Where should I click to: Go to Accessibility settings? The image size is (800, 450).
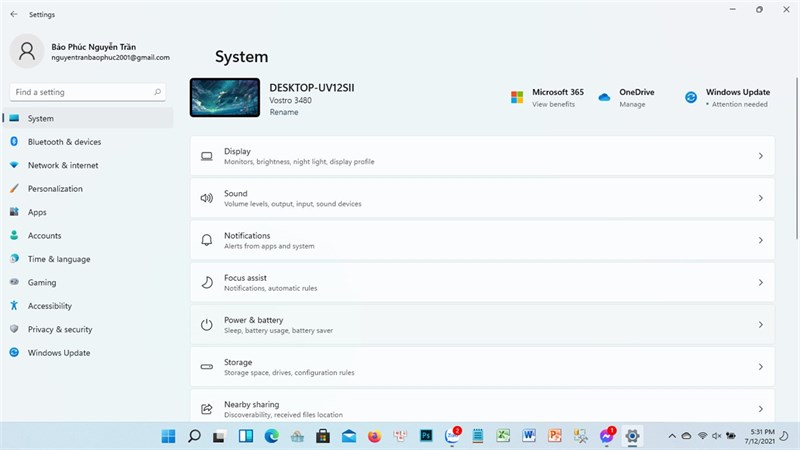pyautogui.click(x=49, y=306)
